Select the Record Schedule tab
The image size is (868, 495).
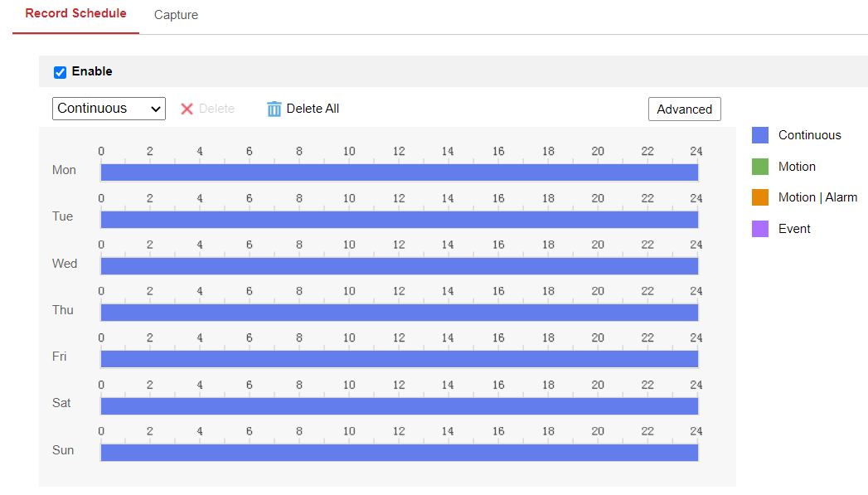coord(75,14)
